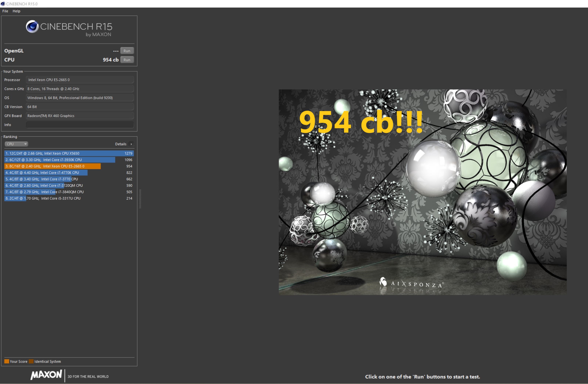Click the Info text field
Screen dimensions: 588x384
pos(80,125)
